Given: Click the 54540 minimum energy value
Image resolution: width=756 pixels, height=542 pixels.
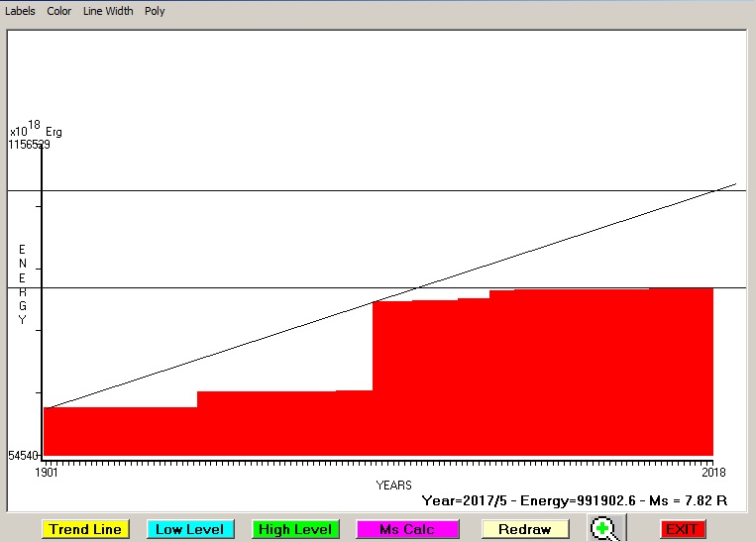Looking at the screenshot, I should click(24, 456).
